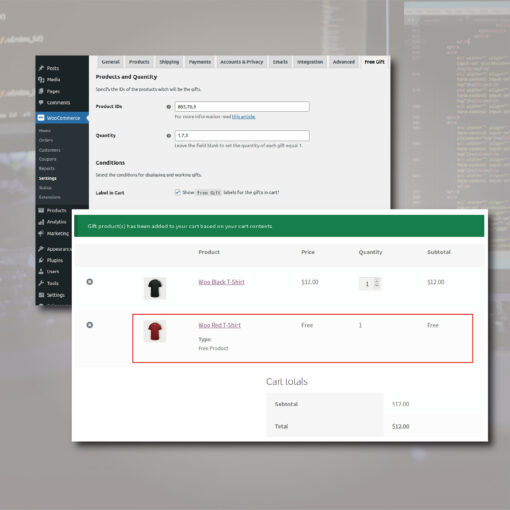This screenshot has height=510, width=510.
Task: Open the Woo Red T-Shirt product link
Action: [x=219, y=325]
